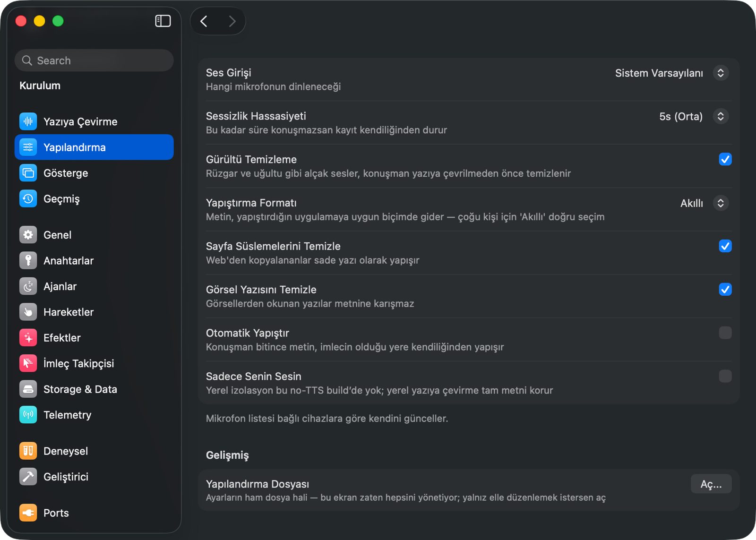756x540 pixels.
Task: Click the Ajanlar moon icon
Action: 28,286
